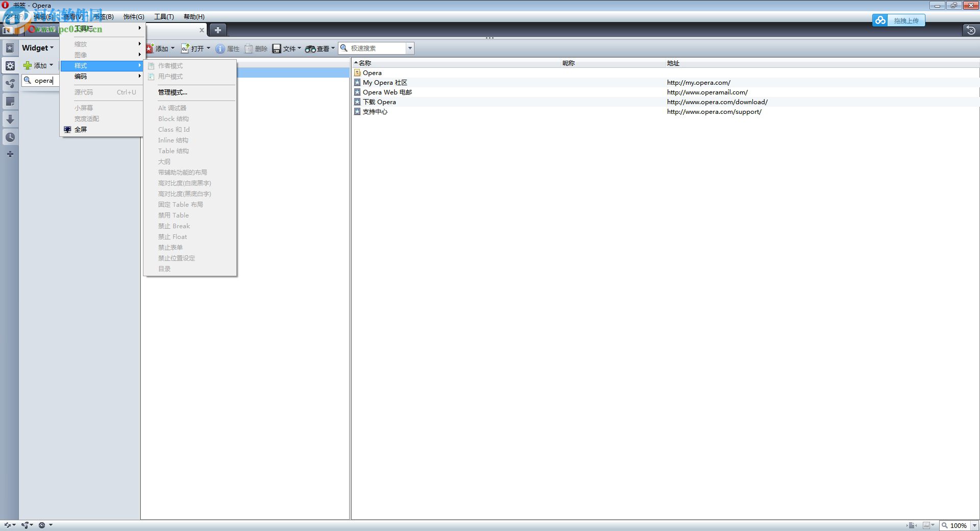Viewport: 980px width, 531px height.
Task: Click the plus icon to add a sidebar panel
Action: click(10, 154)
